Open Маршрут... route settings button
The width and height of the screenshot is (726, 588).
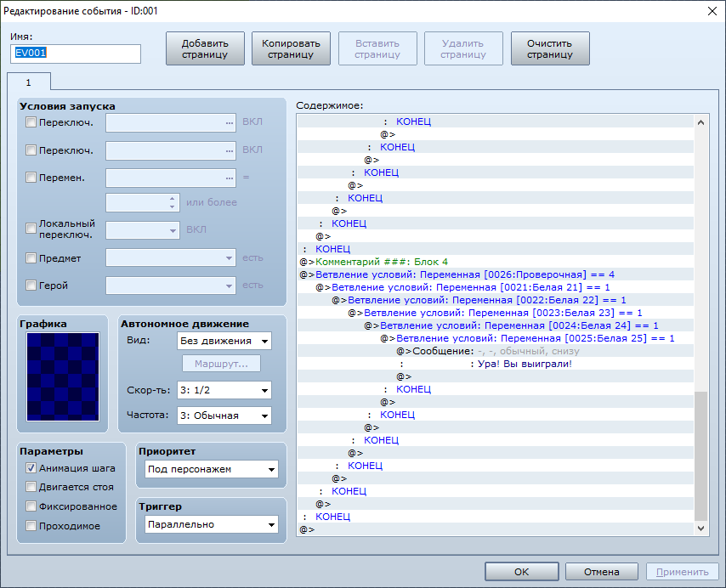221,364
